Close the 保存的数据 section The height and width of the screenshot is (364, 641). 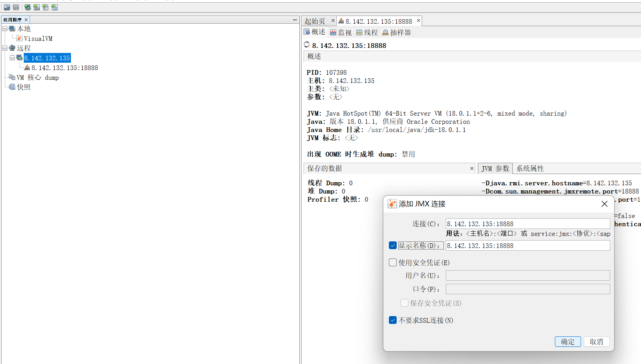coord(472,169)
